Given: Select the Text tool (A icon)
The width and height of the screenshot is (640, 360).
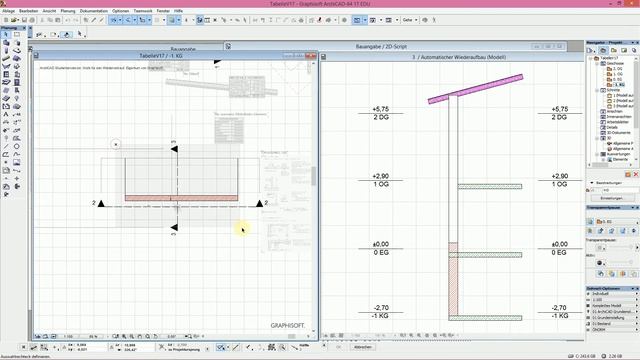Looking at the screenshot, I should [x=6, y=114].
